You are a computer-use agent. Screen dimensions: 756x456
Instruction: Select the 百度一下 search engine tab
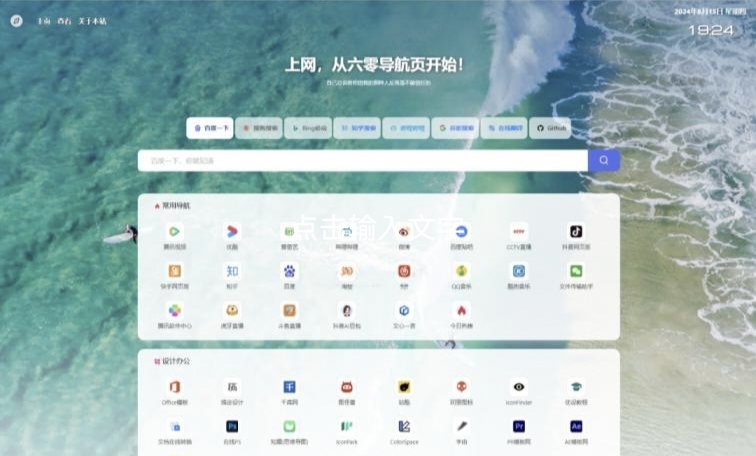210,128
